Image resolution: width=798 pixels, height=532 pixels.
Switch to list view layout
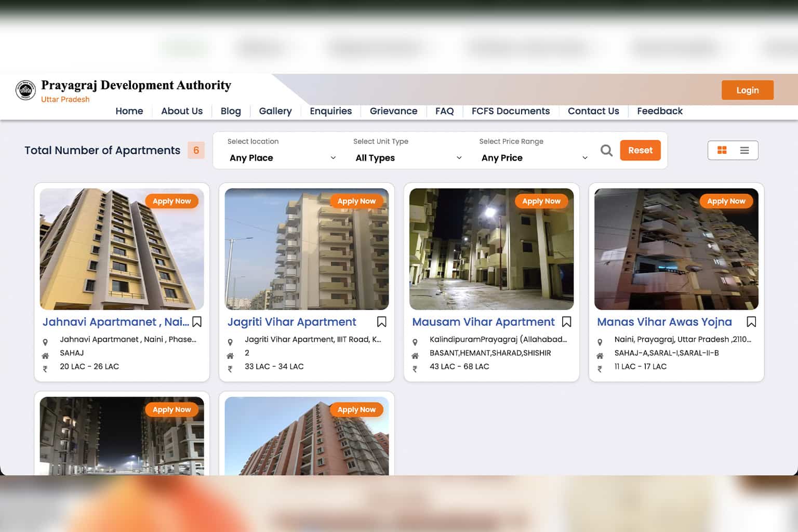(744, 150)
